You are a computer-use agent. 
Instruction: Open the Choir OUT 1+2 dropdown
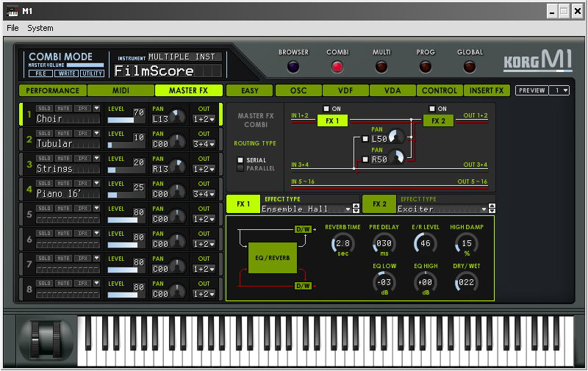(x=204, y=119)
